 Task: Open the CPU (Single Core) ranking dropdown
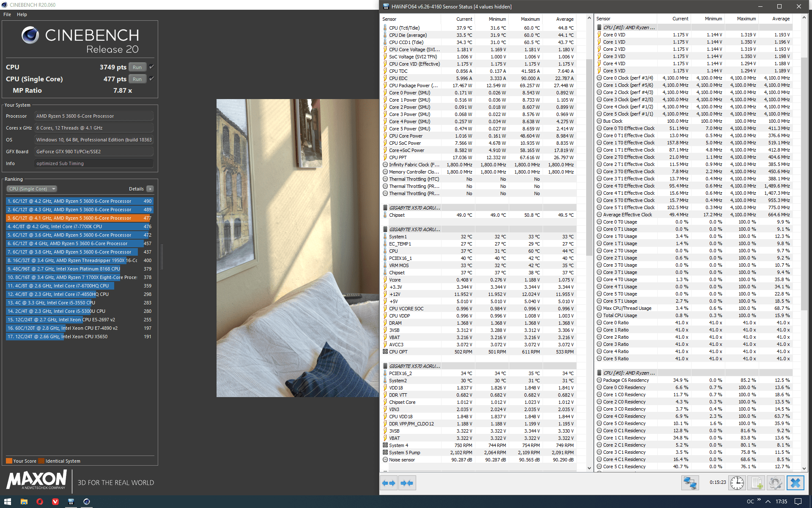pyautogui.click(x=32, y=189)
